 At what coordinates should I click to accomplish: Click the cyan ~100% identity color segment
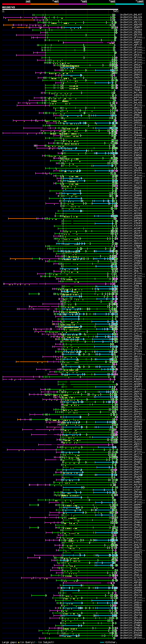pyautogui.click(x=130, y=4)
